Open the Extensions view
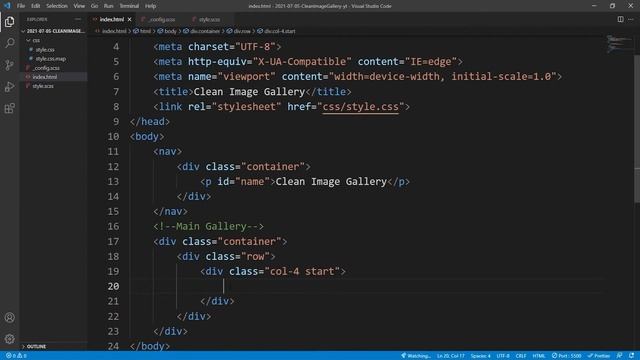Screen dimensions: 640x360 click(9, 108)
